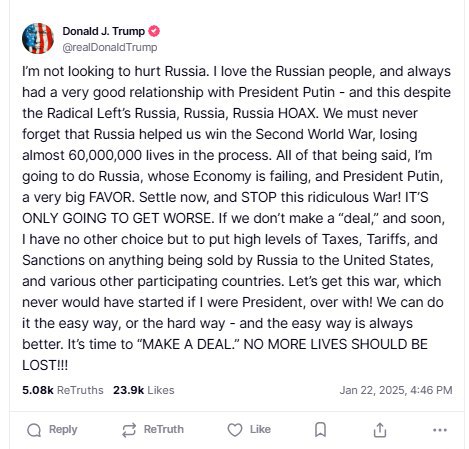Open the share upload icon

point(380,430)
